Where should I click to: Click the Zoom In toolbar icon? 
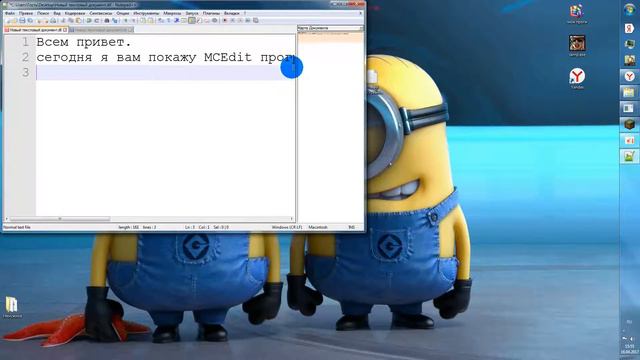tap(126, 20)
